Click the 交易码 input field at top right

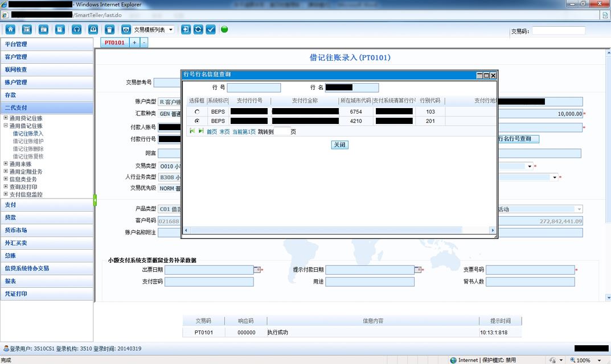[x=559, y=31]
